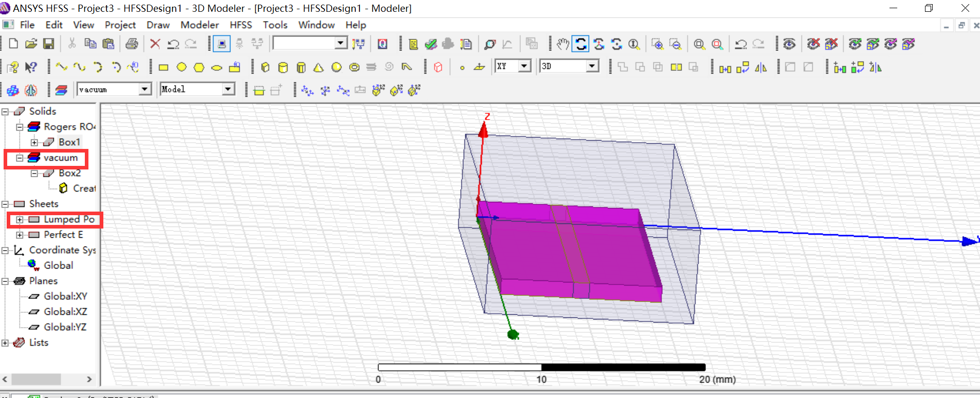This screenshot has height=398, width=980.
Task: Expand the Lumped Po sheet node
Action: [x=20, y=219]
